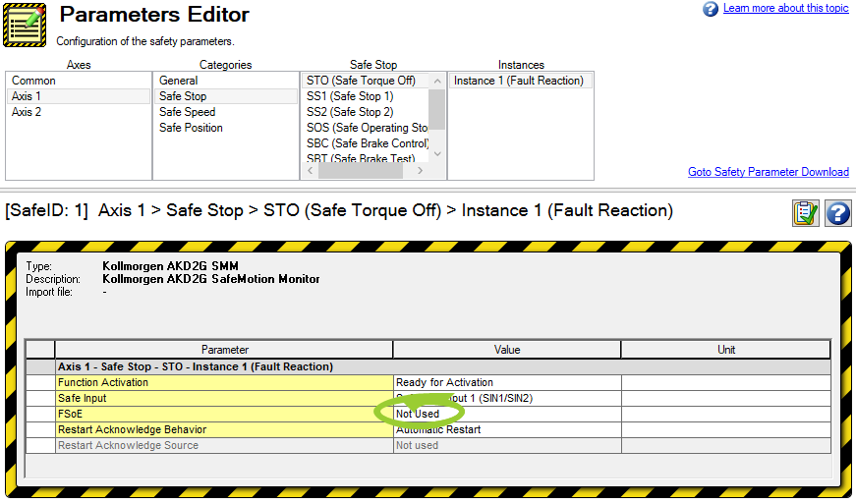856x504 pixels.
Task: Select SBC (Safe Brake Control) function
Action: (x=366, y=144)
